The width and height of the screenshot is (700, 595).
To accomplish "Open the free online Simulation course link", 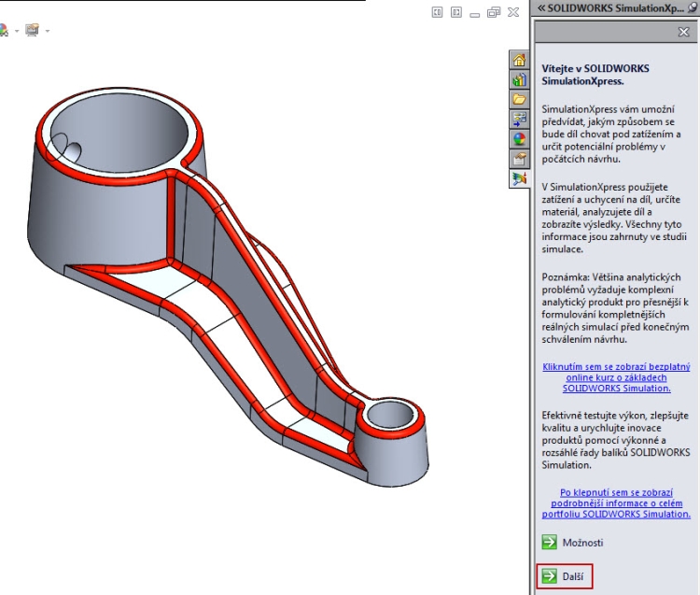I will (617, 377).
